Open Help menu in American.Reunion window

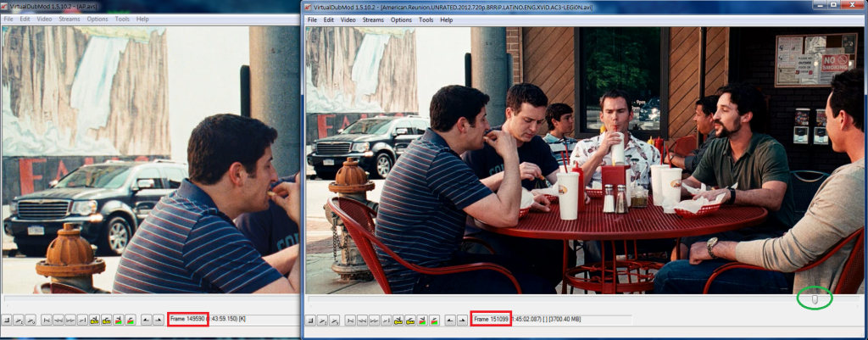[446, 20]
